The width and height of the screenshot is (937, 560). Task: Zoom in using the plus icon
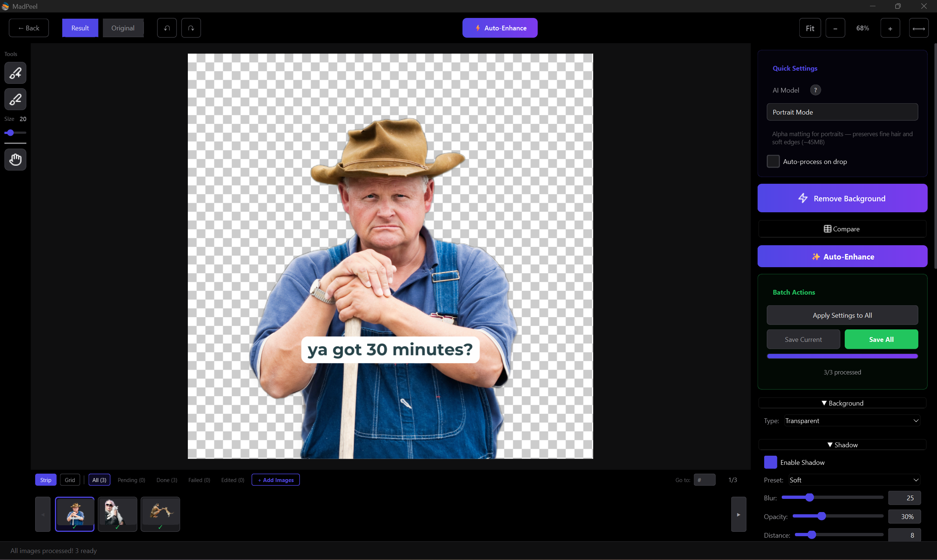890,27
